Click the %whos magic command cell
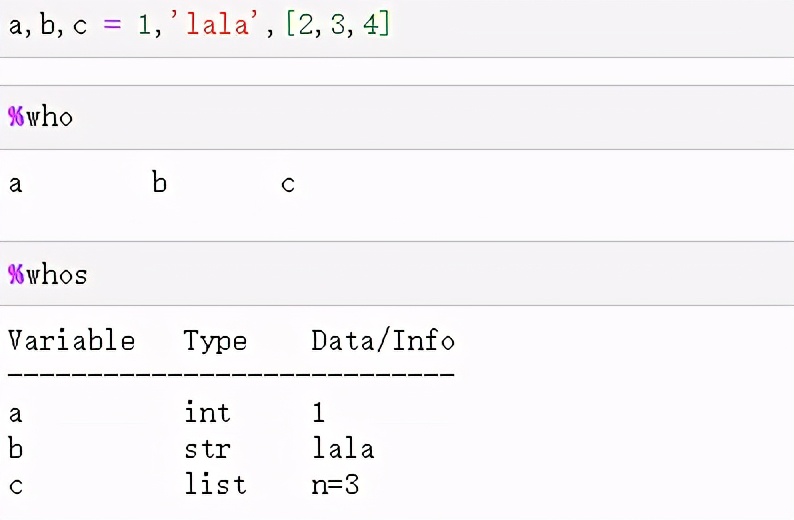The width and height of the screenshot is (794, 520). [x=397, y=274]
